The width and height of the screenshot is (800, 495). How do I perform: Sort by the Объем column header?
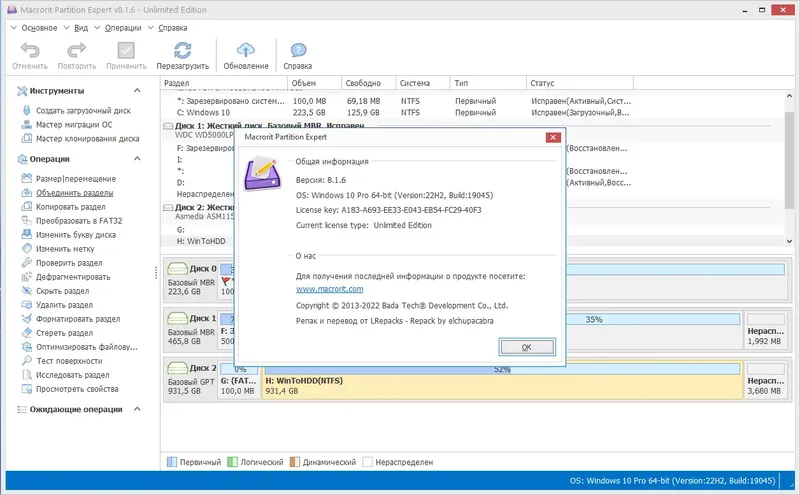click(x=315, y=83)
